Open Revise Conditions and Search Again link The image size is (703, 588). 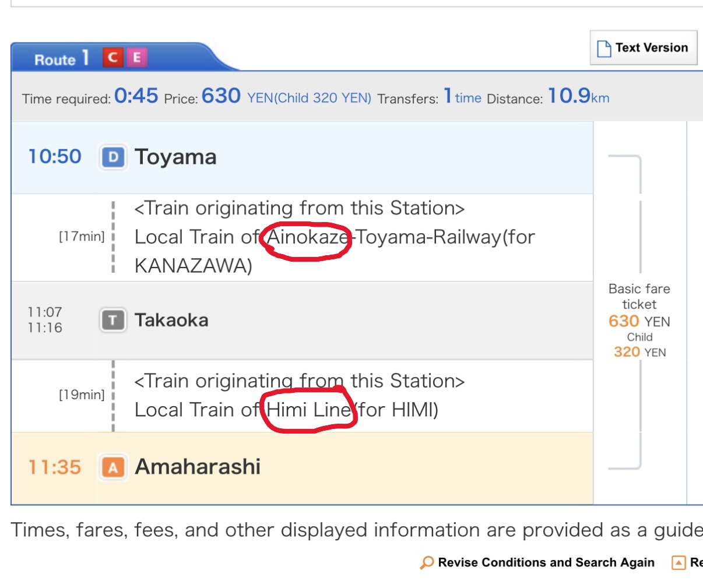546,563
